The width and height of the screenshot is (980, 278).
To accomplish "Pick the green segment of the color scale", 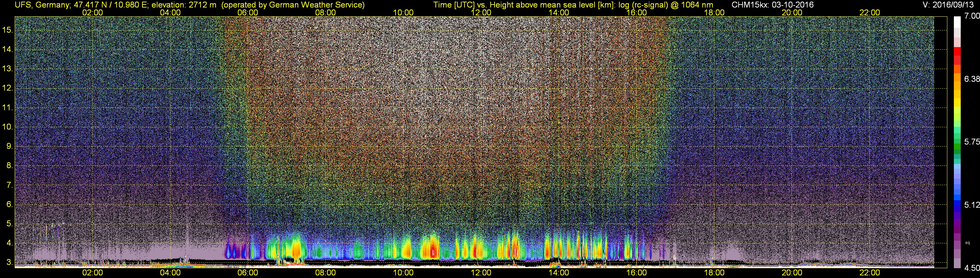I will (957, 149).
